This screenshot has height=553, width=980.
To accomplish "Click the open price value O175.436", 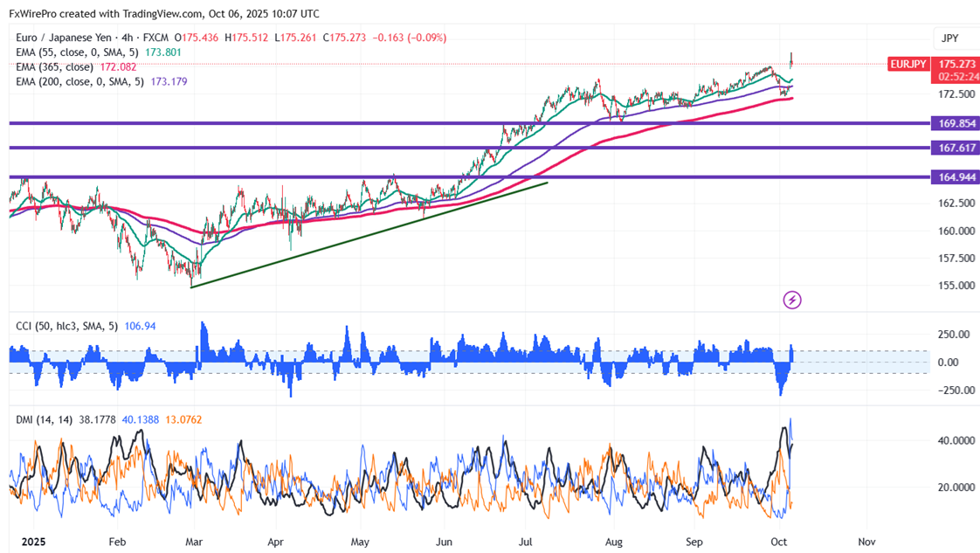I will click(x=197, y=38).
